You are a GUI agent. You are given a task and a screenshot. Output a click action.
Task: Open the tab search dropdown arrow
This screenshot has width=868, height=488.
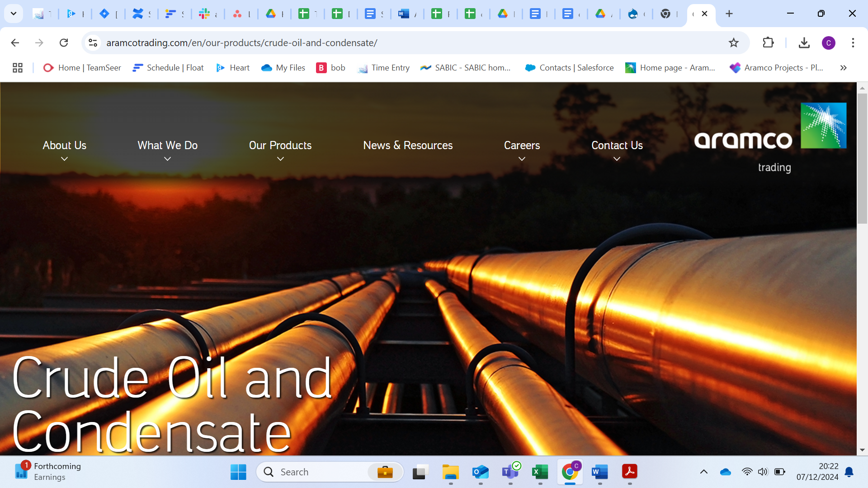14,14
